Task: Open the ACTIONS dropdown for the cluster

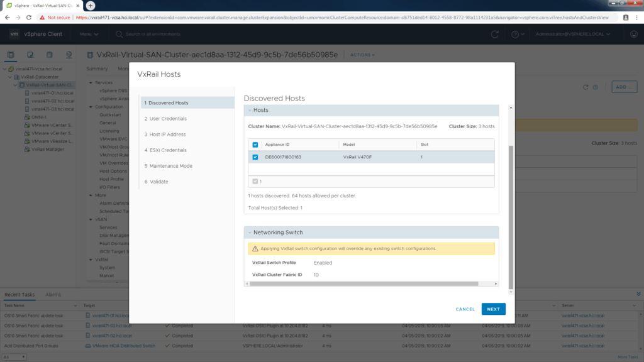Action: [362, 55]
